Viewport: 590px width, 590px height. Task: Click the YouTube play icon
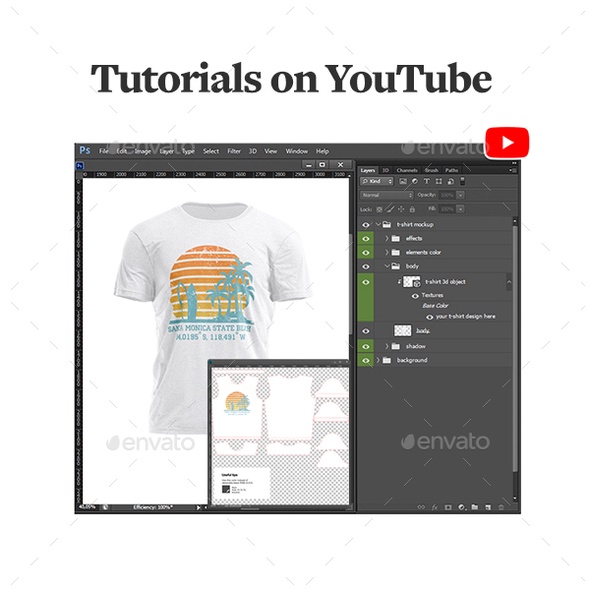(x=507, y=143)
